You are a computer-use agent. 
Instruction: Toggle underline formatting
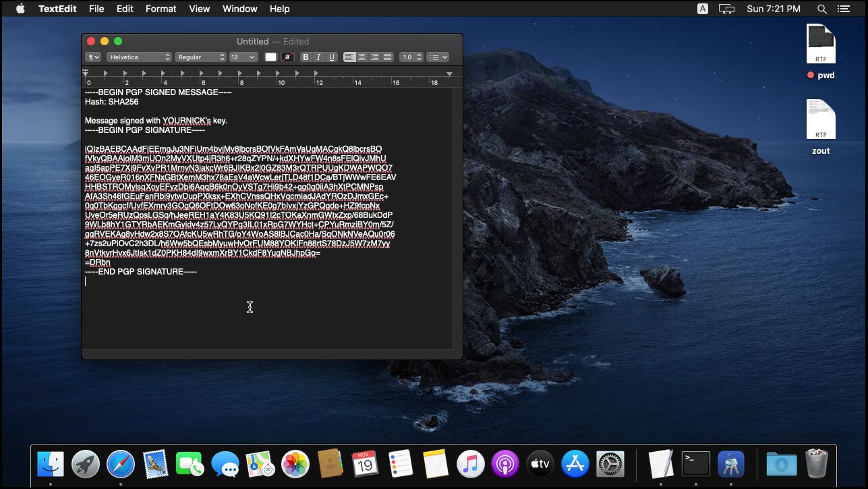pyautogui.click(x=331, y=57)
